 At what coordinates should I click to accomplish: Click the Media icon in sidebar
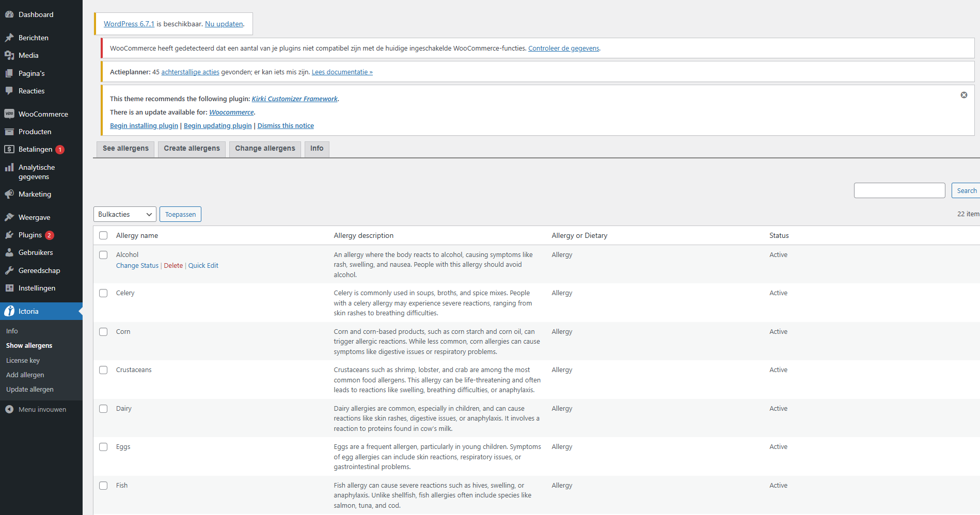9,55
